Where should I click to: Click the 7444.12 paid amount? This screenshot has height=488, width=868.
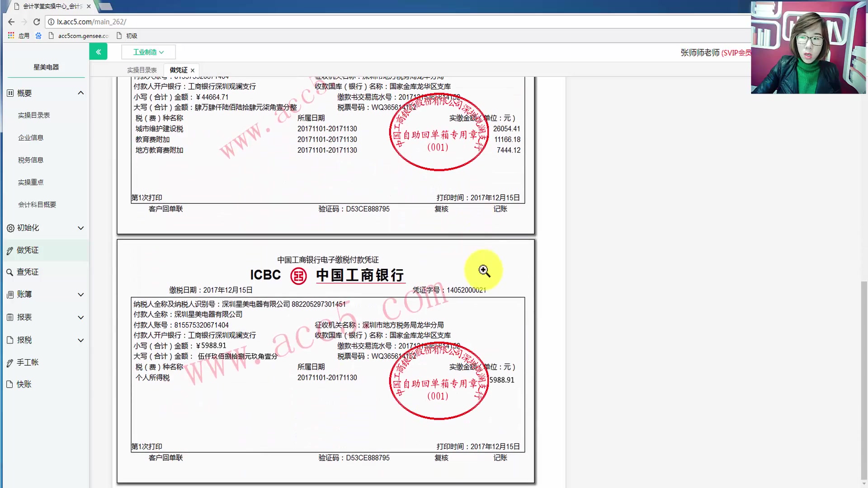click(509, 150)
